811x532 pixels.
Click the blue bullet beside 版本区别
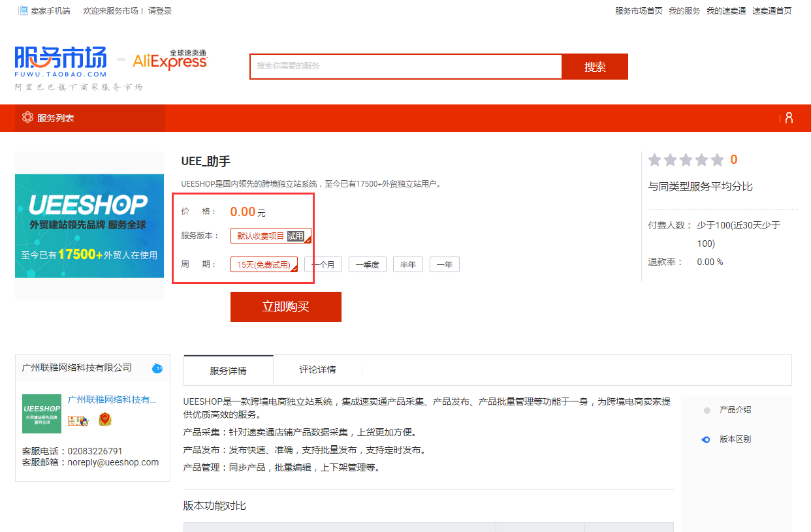tap(706, 440)
